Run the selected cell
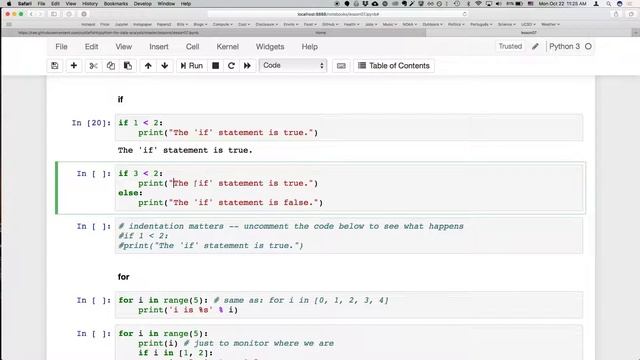 coord(191,66)
